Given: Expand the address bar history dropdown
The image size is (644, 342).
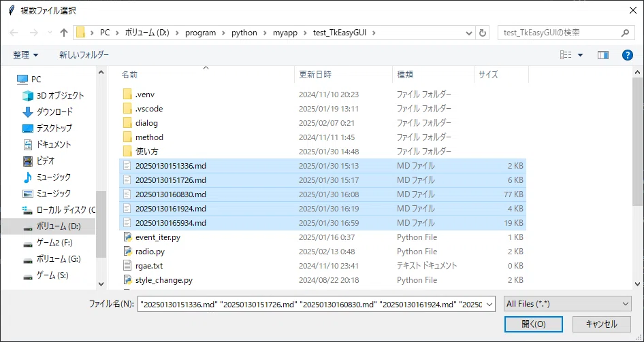Looking at the screenshot, I should (x=469, y=33).
